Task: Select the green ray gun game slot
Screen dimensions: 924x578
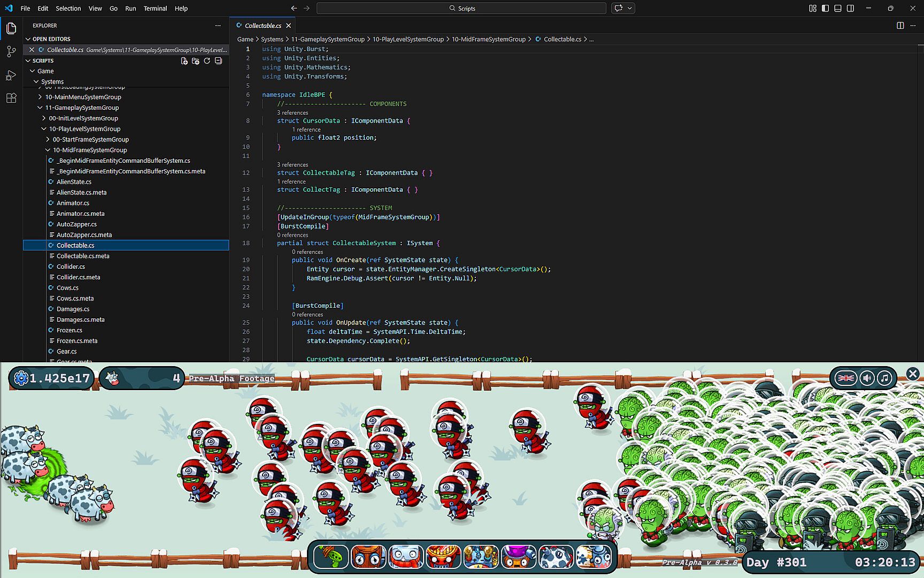Action: point(331,557)
